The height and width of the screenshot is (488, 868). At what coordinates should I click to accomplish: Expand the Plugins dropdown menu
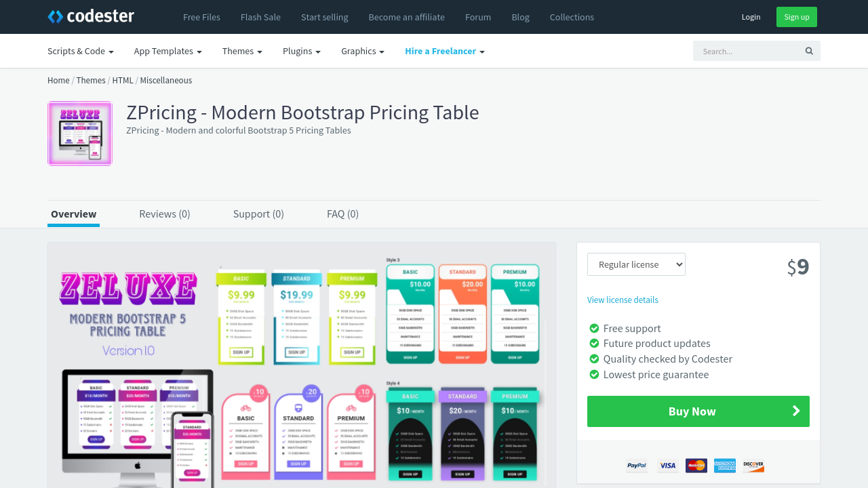pos(302,52)
